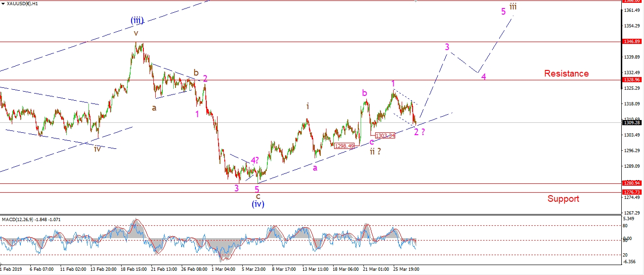The height and width of the screenshot is (275, 644).
Task: Click the 1280.94 support price tag
Action: click(633, 183)
